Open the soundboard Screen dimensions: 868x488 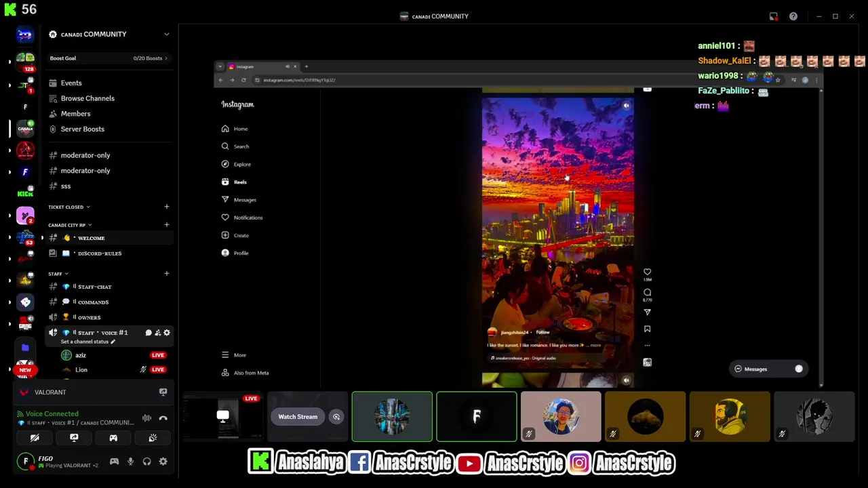pos(153,438)
